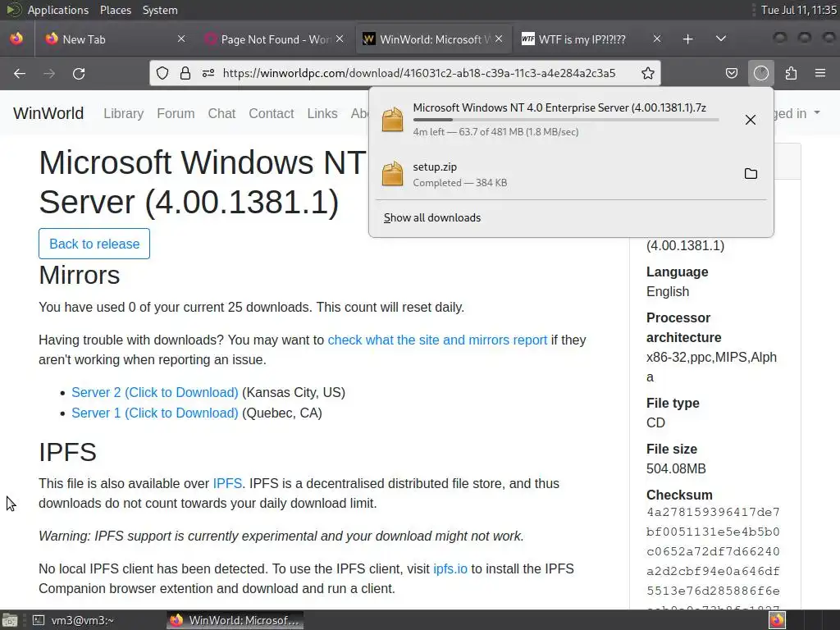Click the show desktop icon in bottom panel
Image resolution: width=840 pixels, height=630 pixels.
(10, 620)
